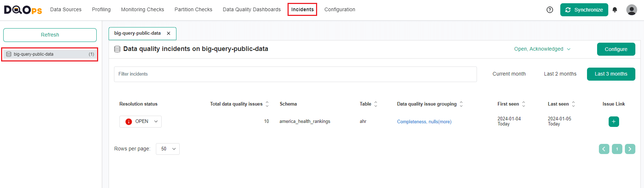Change Rows per page dropdown value

[x=168, y=149]
